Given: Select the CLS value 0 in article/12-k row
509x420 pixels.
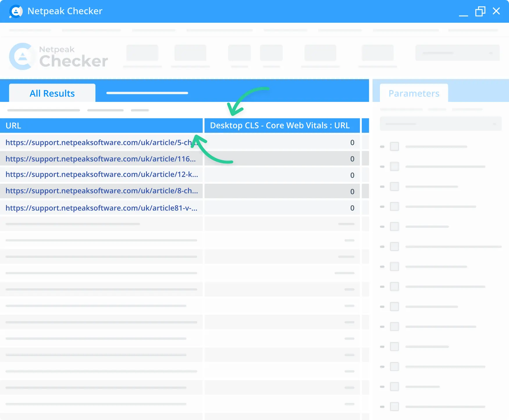Looking at the screenshot, I should [x=352, y=175].
